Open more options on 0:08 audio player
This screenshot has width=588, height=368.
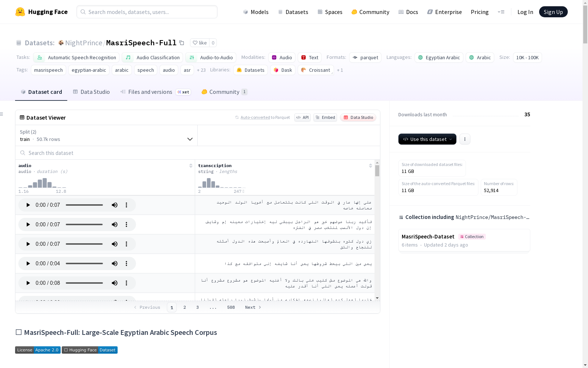(126, 283)
